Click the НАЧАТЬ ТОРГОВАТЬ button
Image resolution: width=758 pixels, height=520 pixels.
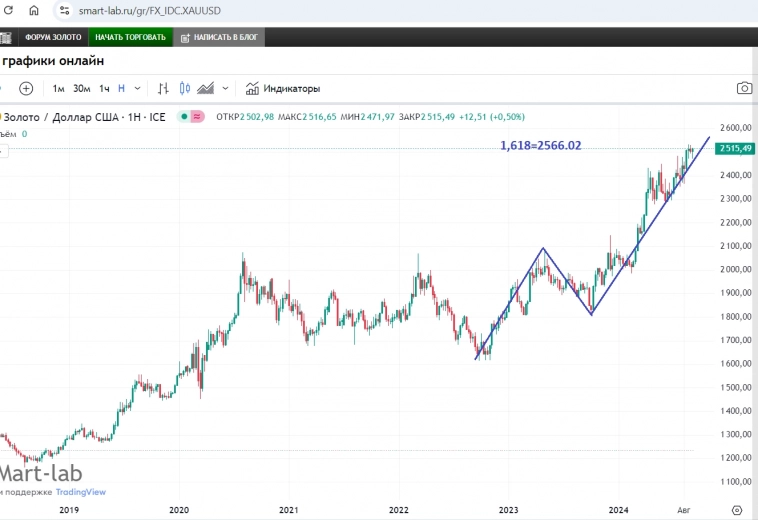click(x=129, y=37)
